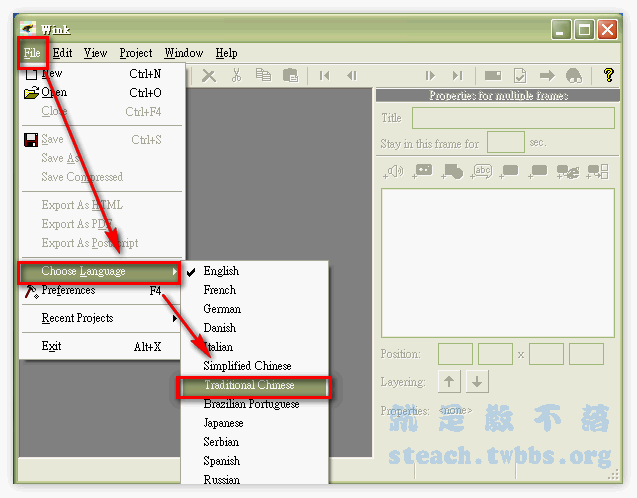Open the Help menu
Image resolution: width=637 pixels, height=498 pixels.
pyautogui.click(x=226, y=53)
